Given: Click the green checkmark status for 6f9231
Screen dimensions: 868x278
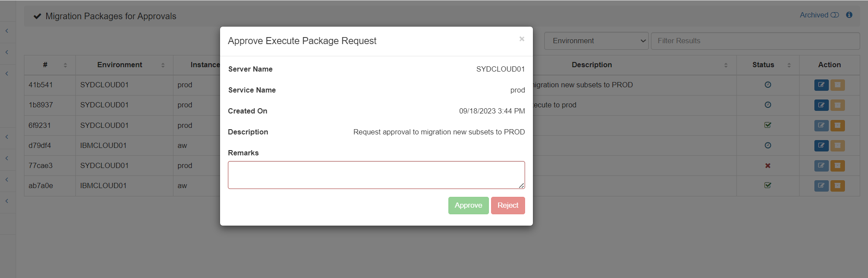Looking at the screenshot, I should [x=767, y=125].
